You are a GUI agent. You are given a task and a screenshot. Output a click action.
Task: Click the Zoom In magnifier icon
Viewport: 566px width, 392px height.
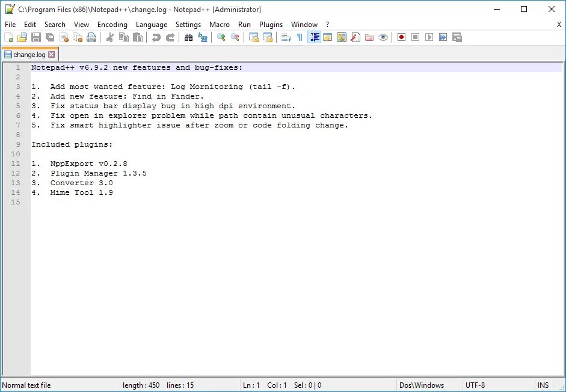point(221,37)
